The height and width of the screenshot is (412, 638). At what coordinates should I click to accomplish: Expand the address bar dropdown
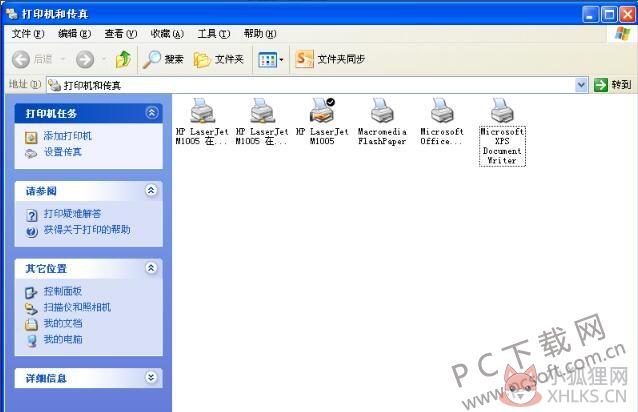[581, 85]
